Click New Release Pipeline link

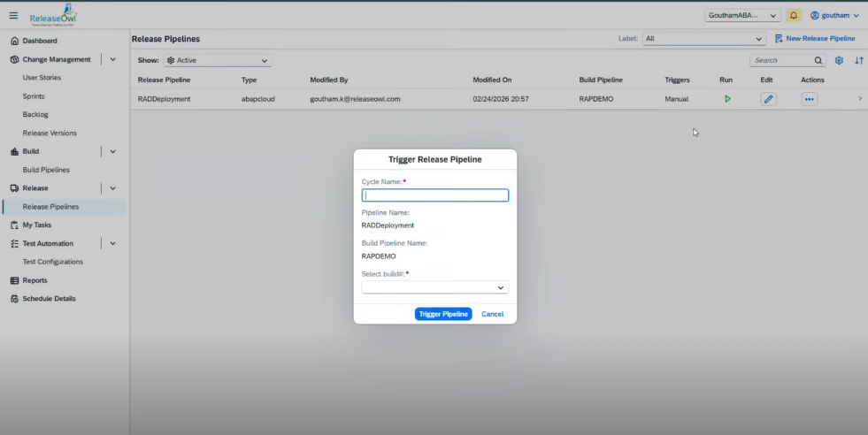coord(814,39)
